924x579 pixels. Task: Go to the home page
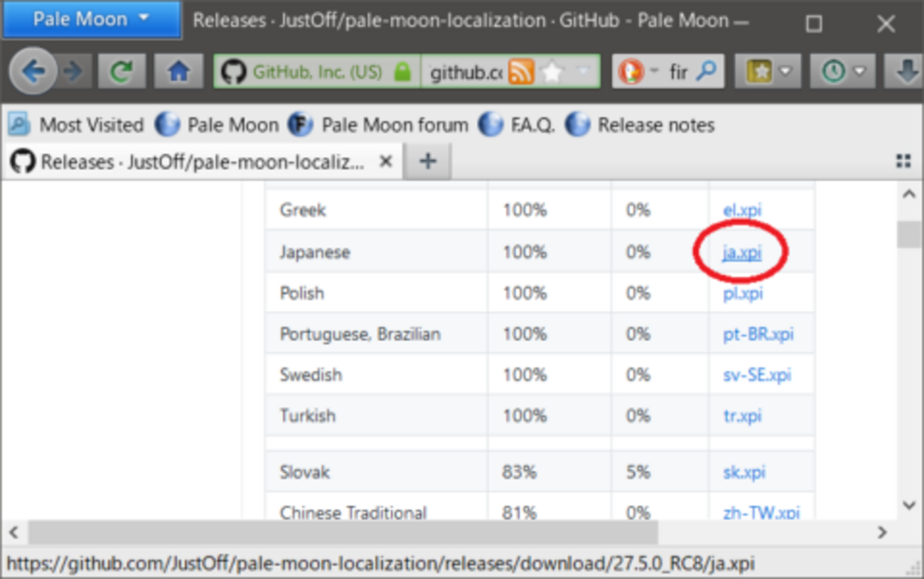(x=178, y=71)
